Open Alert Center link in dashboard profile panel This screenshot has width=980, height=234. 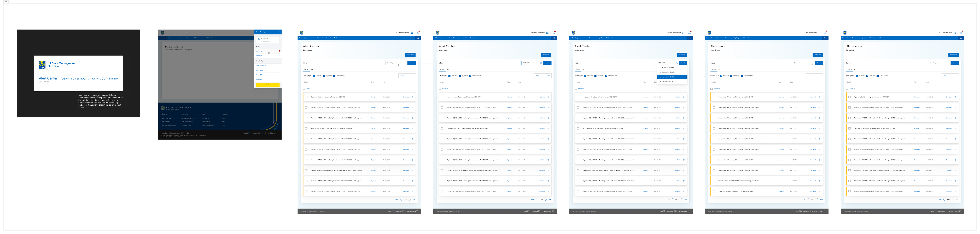coord(259,51)
